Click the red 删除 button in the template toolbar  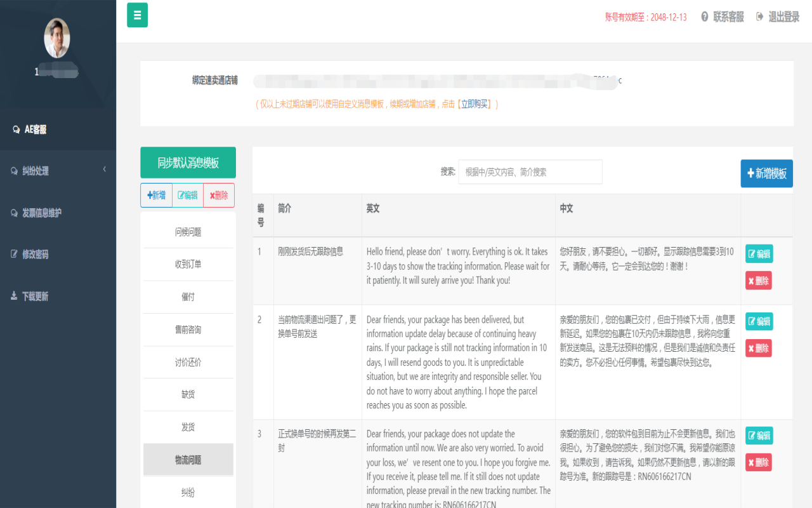[x=218, y=195]
